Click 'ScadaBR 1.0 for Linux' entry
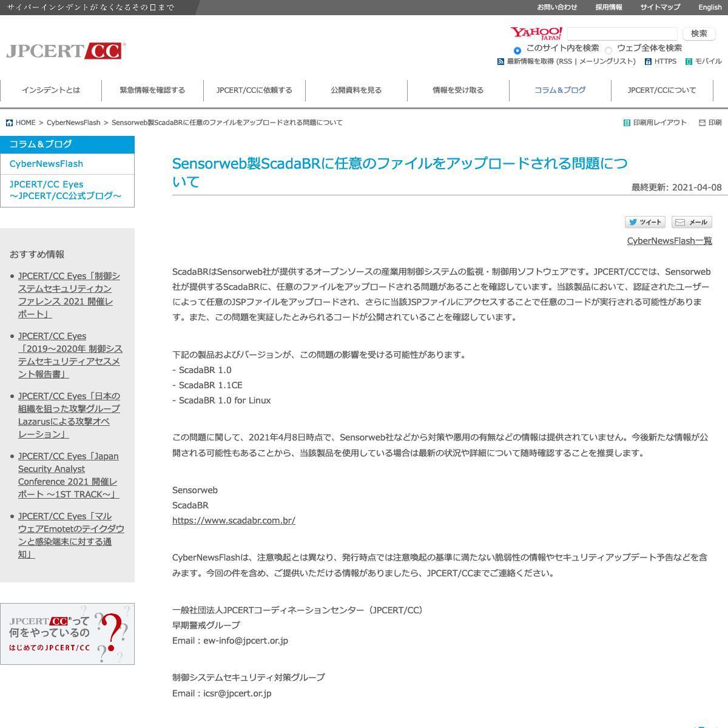Screen dimensions: 728x728 pos(221,400)
